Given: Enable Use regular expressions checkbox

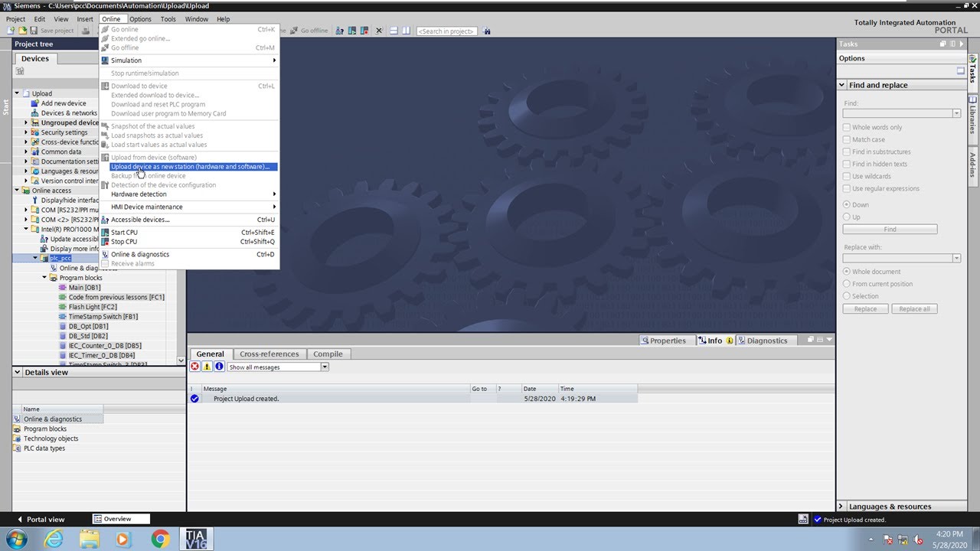Looking at the screenshot, I should coord(847,188).
